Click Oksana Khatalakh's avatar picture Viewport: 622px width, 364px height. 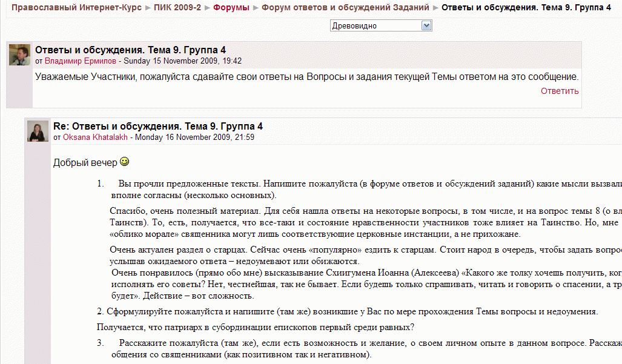(38, 131)
